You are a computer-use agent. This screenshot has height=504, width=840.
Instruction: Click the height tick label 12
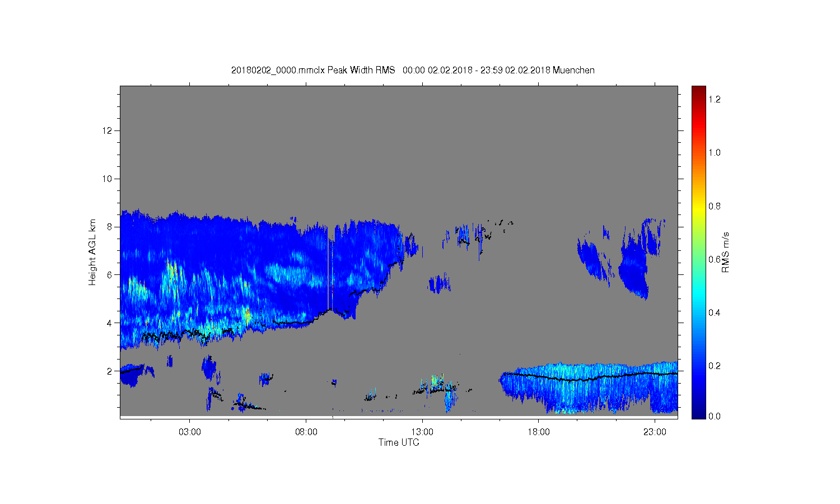pos(108,130)
